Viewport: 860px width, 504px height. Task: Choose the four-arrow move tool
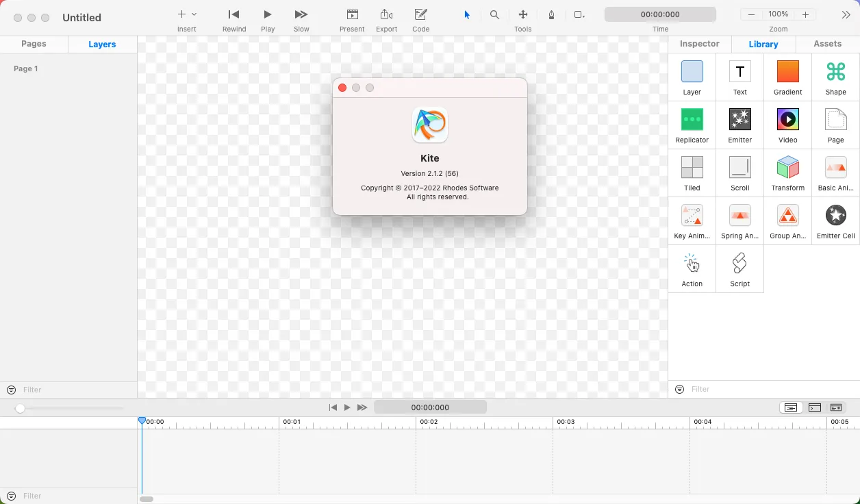click(x=523, y=14)
